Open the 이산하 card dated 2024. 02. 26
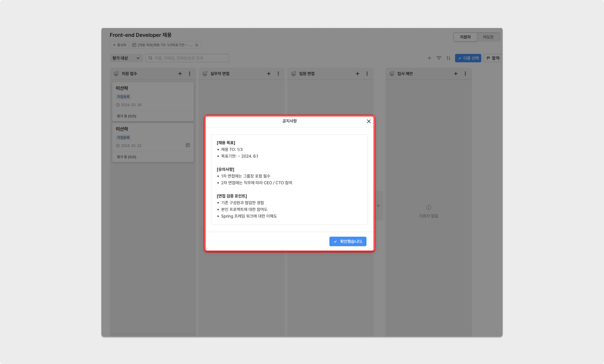This screenshot has width=604, height=364. click(x=153, y=102)
